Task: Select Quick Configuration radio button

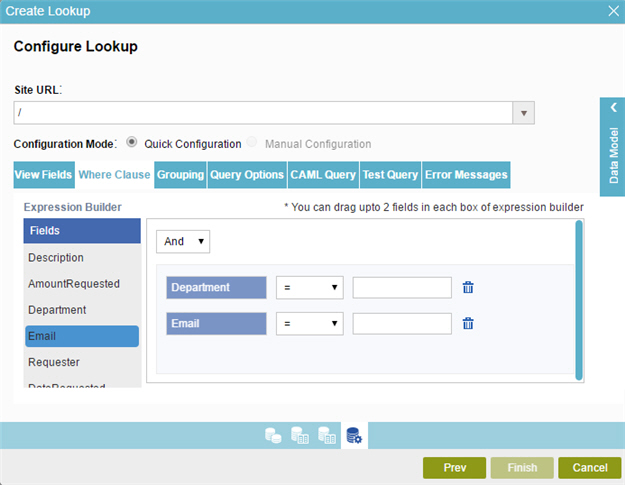Action: (132, 143)
